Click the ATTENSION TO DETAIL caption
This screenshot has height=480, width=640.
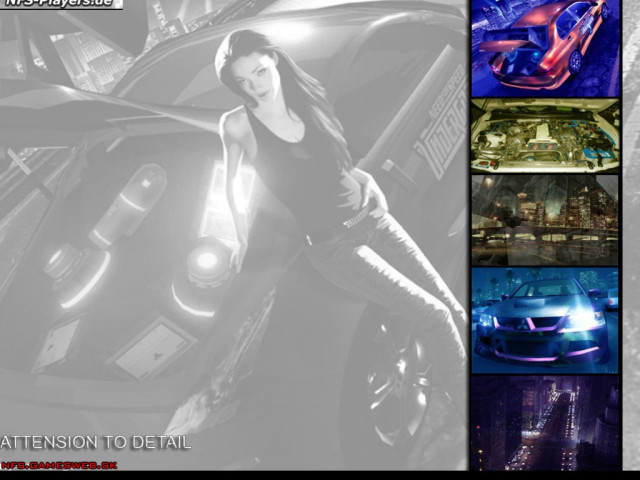[x=96, y=442]
